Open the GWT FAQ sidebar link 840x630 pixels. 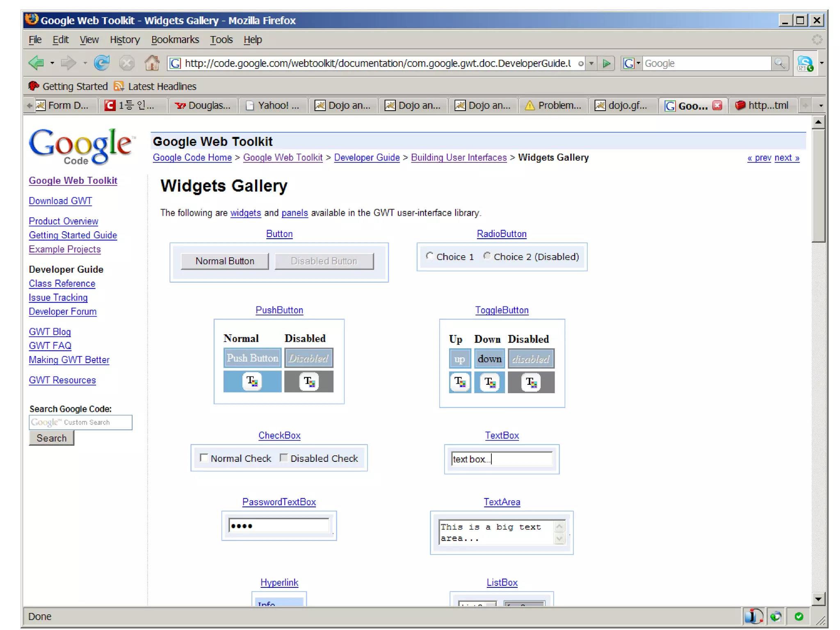50,346
